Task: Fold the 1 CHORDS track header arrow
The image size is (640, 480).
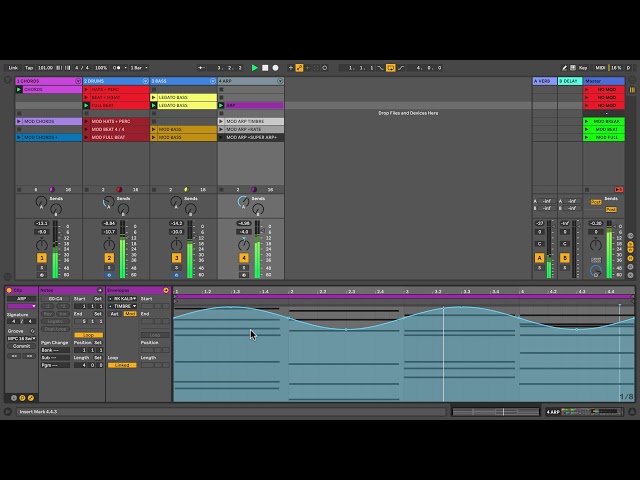Action: pyautogui.click(x=78, y=81)
